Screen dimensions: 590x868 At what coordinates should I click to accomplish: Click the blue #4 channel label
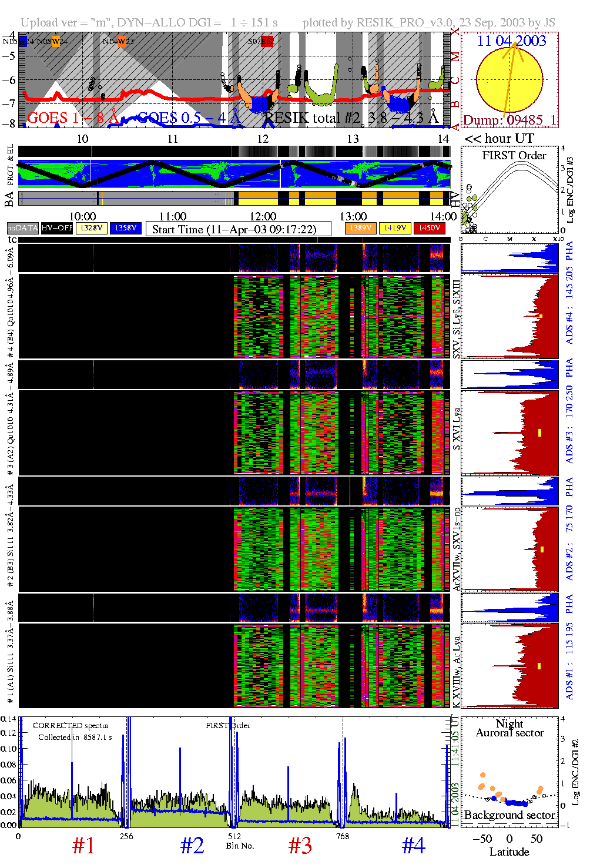pyautogui.click(x=413, y=846)
